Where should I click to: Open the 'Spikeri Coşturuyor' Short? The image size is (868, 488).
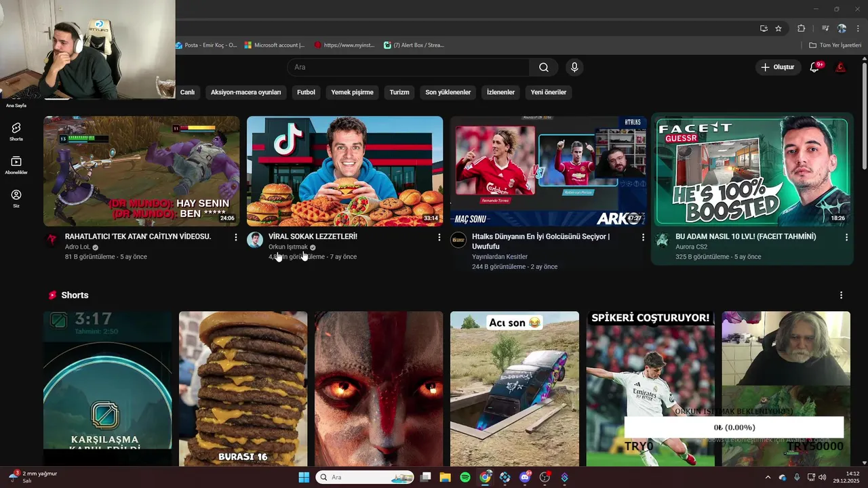pos(650,388)
